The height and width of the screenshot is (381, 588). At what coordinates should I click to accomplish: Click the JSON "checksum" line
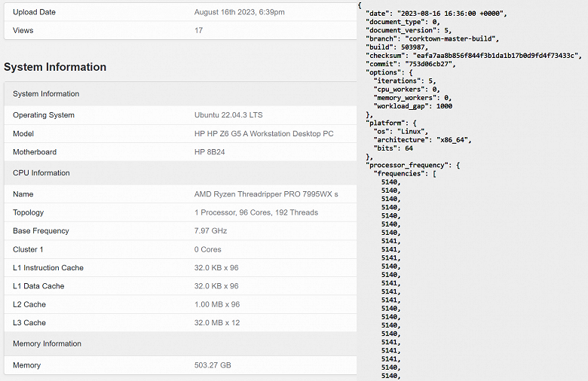(473, 55)
